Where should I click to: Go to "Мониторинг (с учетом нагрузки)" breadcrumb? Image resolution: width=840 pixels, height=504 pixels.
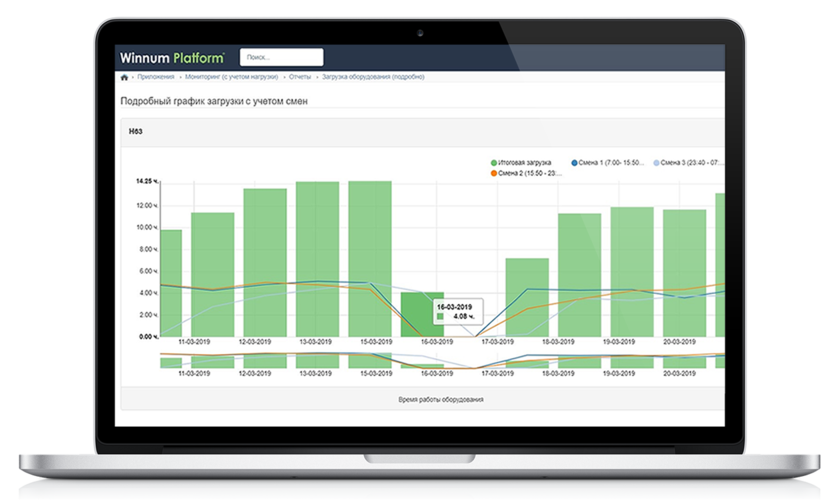coord(232,77)
